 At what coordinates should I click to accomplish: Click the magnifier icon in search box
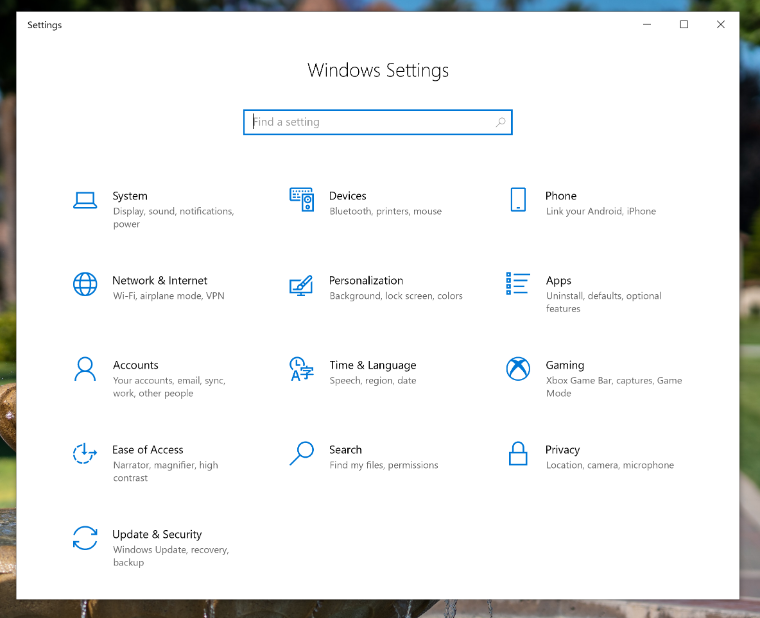pyautogui.click(x=501, y=122)
